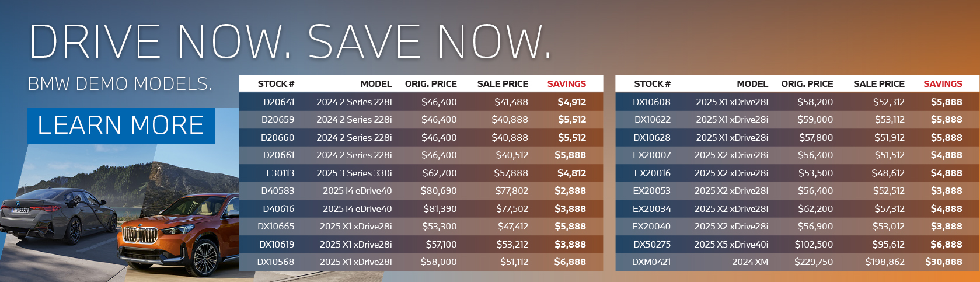980x282 pixels.
Task: Click stock number D40616 for the i4
Action: tap(278, 209)
